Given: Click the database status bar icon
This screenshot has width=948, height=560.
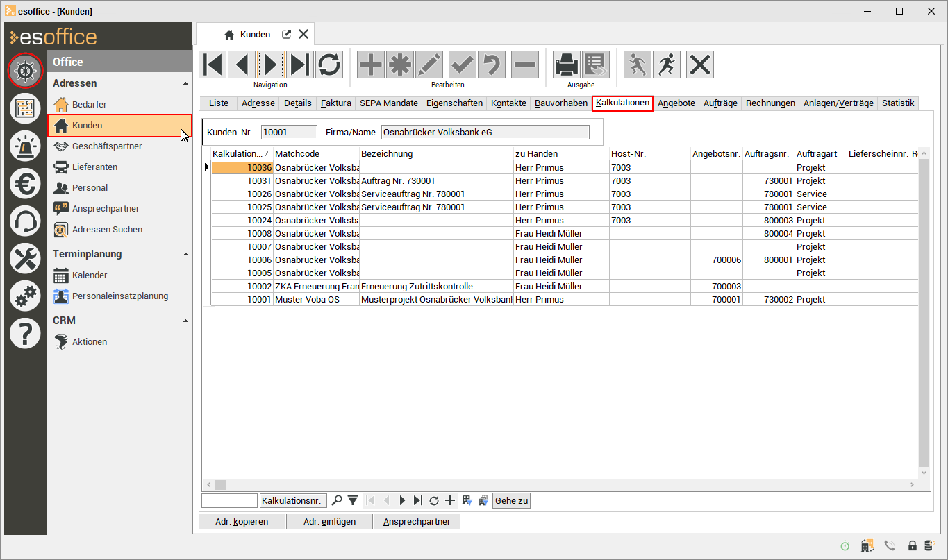Looking at the screenshot, I should tap(930, 546).
